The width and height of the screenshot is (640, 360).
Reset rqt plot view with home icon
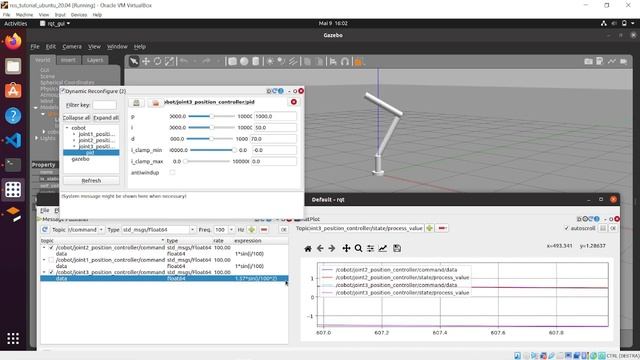point(308,248)
